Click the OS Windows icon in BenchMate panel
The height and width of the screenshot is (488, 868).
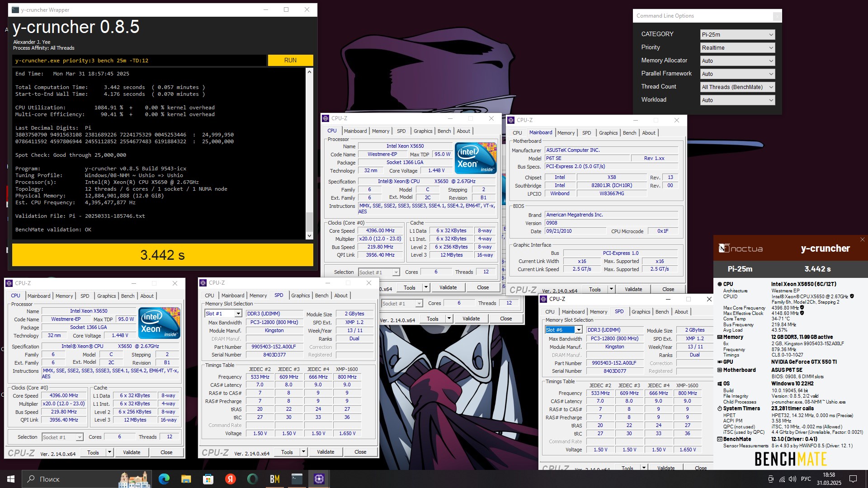pyautogui.click(x=720, y=384)
